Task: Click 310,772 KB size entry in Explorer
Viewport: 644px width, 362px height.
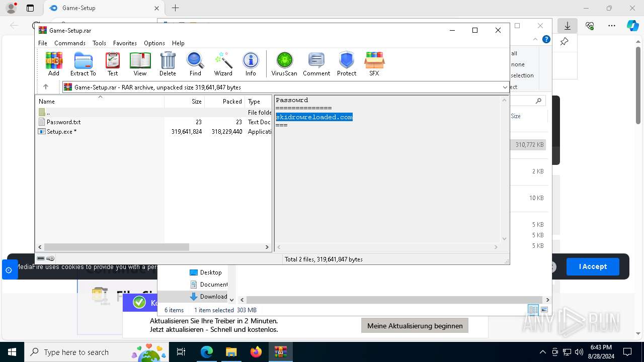Action: [x=529, y=145]
